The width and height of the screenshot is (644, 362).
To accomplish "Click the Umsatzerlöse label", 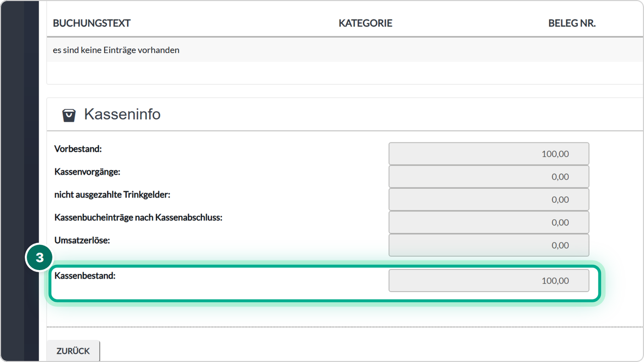I will tap(82, 240).
